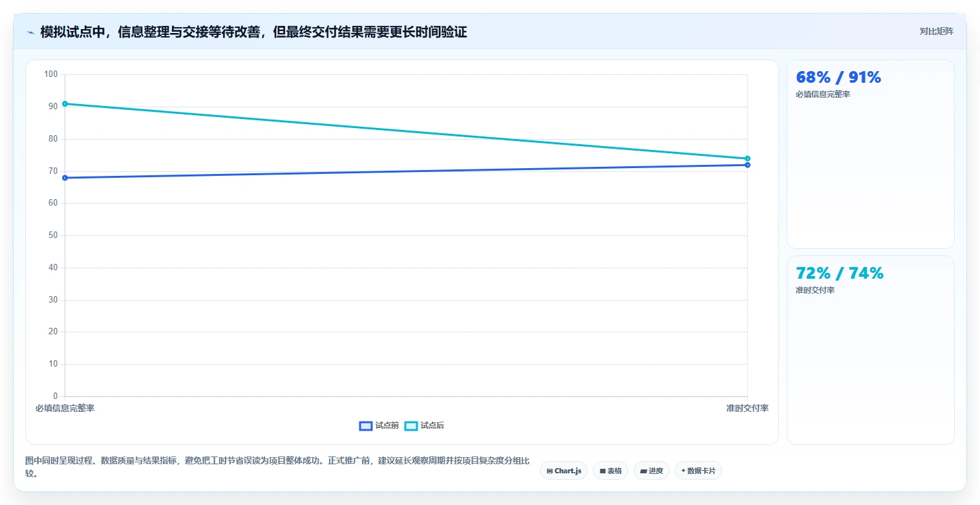Click 试点后 data point at value 74

click(747, 158)
